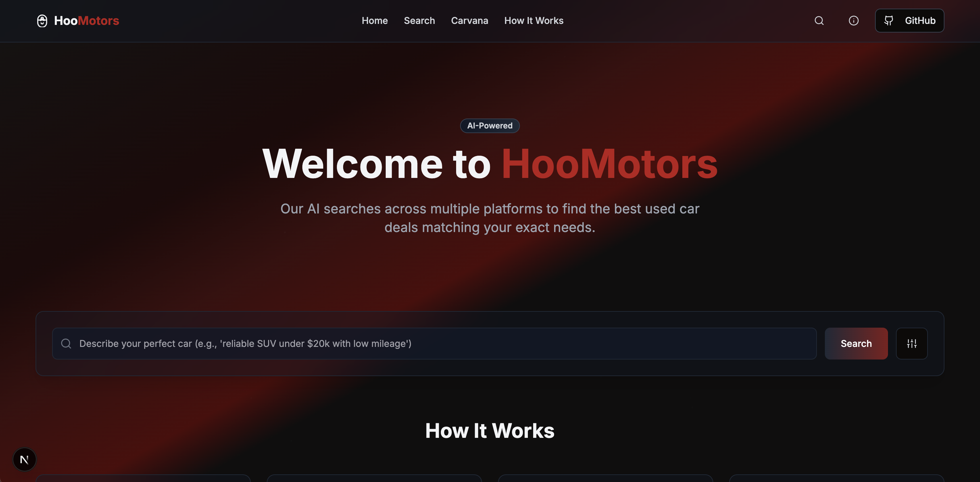Click the GitHub button label

point(920,21)
